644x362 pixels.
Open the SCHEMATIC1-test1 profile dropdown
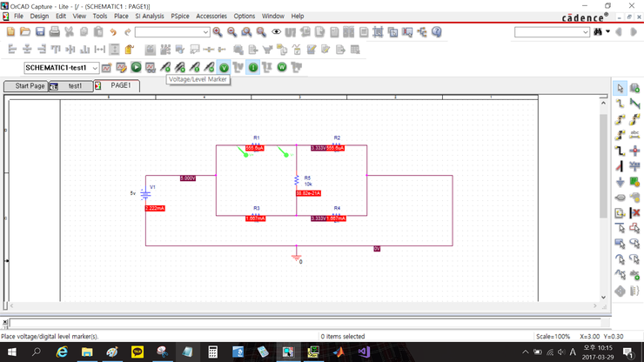[95, 68]
